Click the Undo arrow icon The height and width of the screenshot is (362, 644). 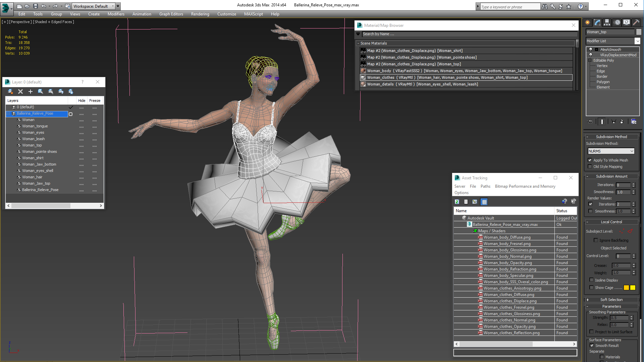tap(43, 6)
